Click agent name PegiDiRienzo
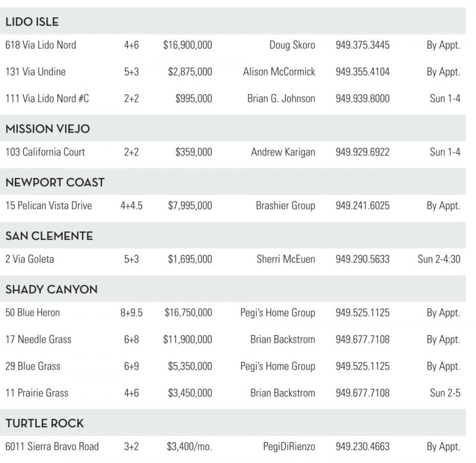This screenshot has height=463, width=476. point(289,447)
